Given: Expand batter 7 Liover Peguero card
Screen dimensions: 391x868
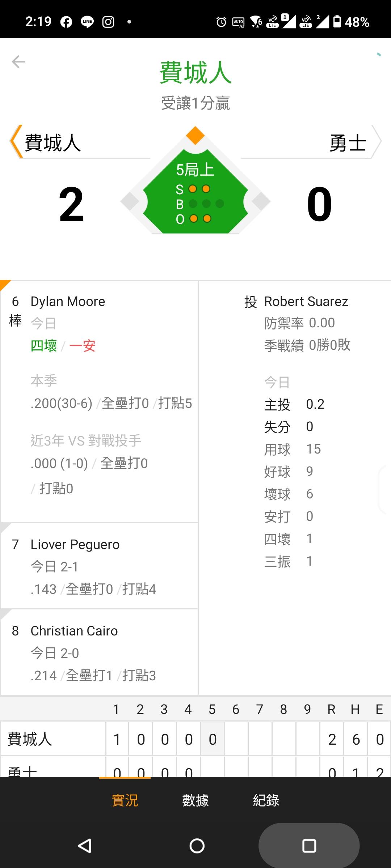Looking at the screenshot, I should coord(99,566).
